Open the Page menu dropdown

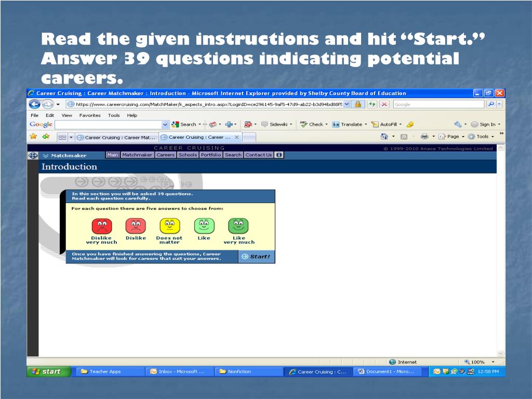[x=451, y=137]
